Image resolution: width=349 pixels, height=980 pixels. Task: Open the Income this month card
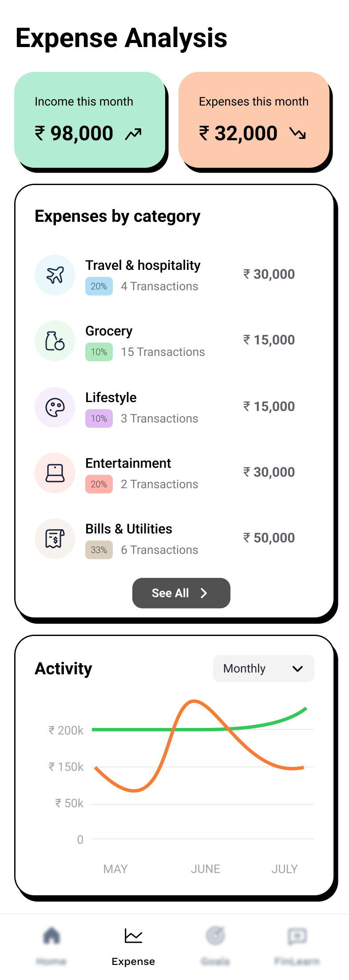pos(90,120)
